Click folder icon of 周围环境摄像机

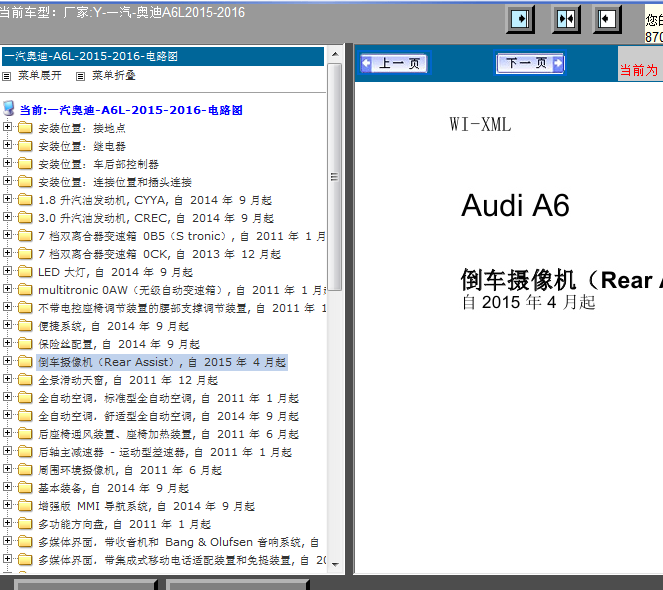coord(25,469)
